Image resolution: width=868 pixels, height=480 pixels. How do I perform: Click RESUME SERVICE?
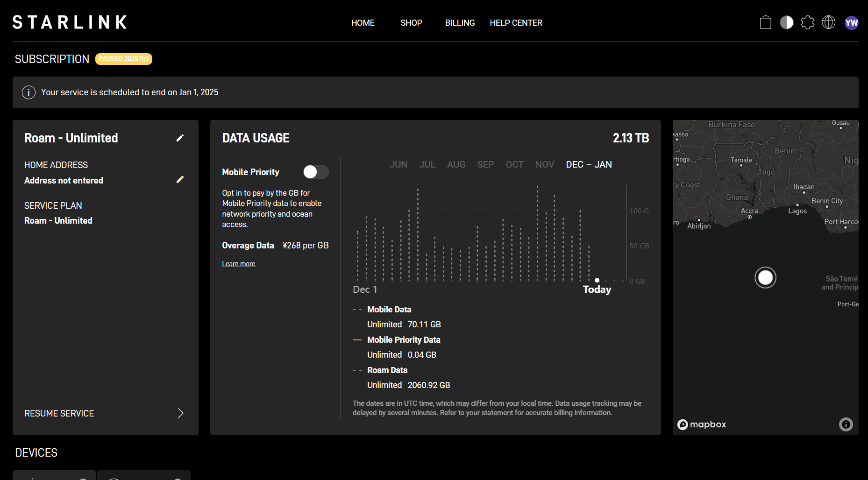point(59,413)
